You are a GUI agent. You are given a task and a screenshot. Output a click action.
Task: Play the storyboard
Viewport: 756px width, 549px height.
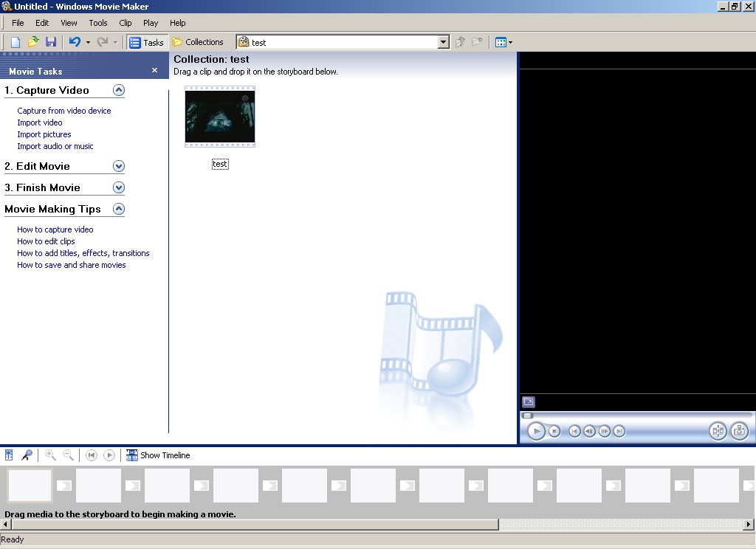click(109, 455)
